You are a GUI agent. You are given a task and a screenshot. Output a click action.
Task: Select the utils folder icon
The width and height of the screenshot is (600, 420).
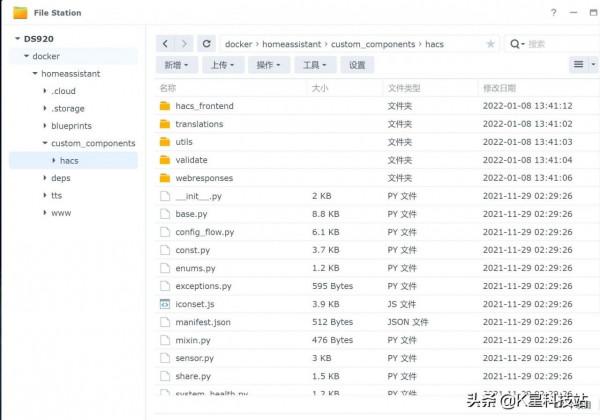click(165, 142)
